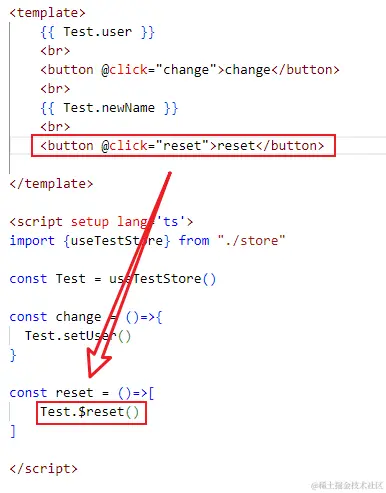Screen dimensions: 386x493
Task: Click the const Test declaration line
Action: [x=113, y=279]
